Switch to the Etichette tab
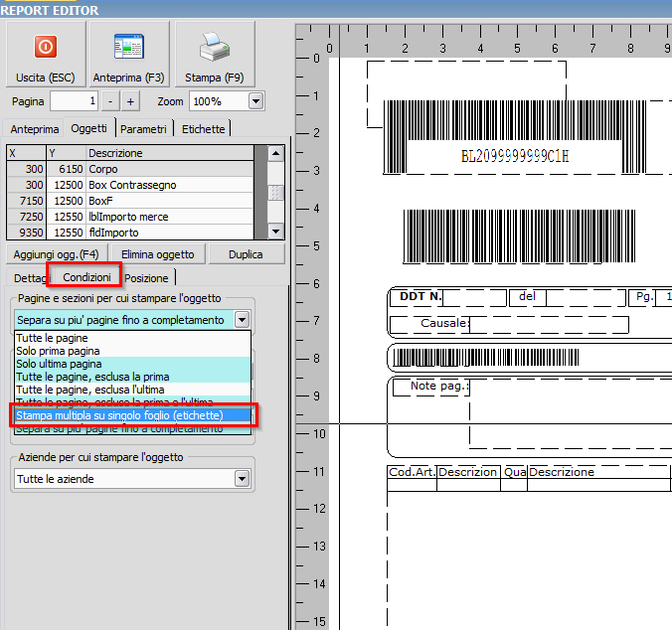The width and height of the screenshot is (672, 630). coord(203,129)
